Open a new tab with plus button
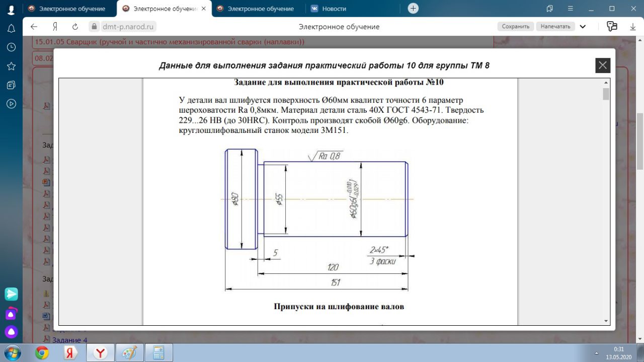Image resolution: width=644 pixels, height=362 pixels. point(413,9)
